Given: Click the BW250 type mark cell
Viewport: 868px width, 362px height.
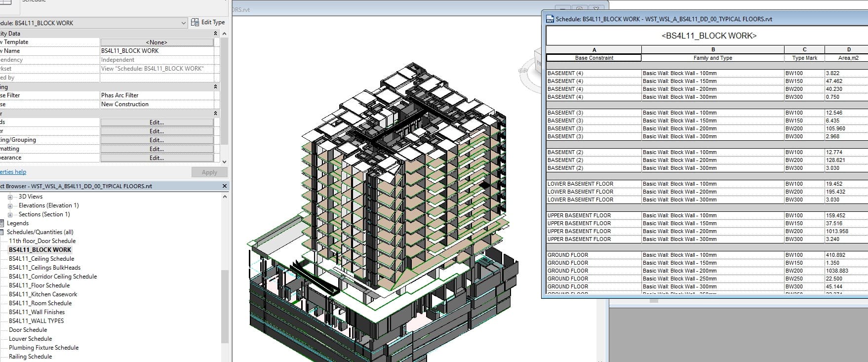Looking at the screenshot, I should (804, 279).
